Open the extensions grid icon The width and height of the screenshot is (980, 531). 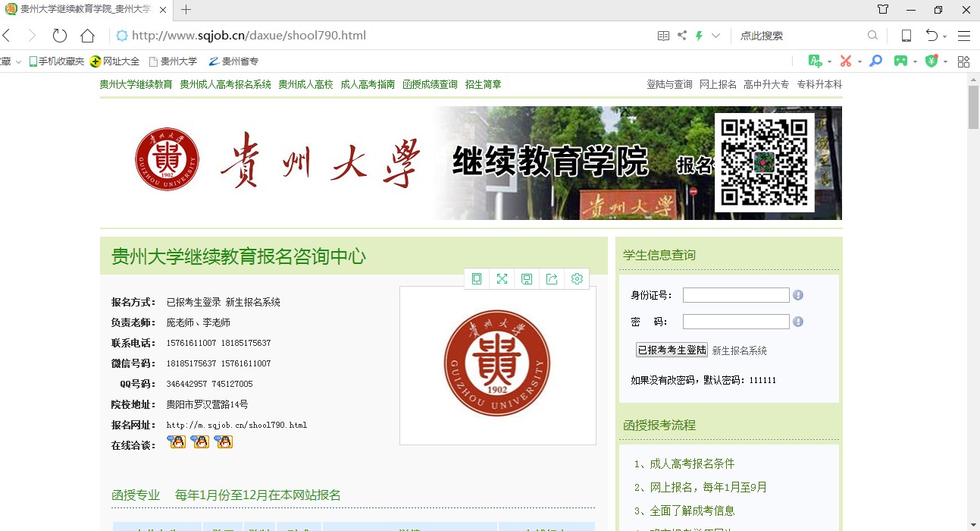963,61
